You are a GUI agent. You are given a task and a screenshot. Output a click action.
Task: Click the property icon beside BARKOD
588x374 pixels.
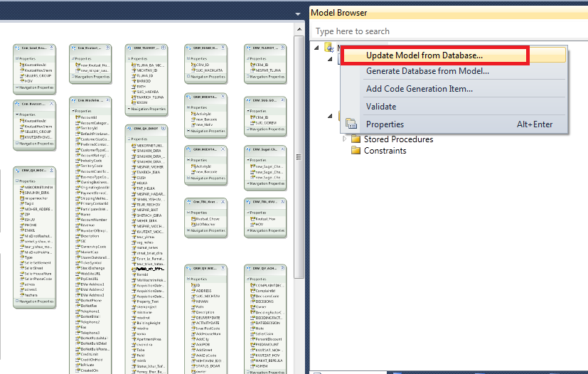[x=134, y=81]
